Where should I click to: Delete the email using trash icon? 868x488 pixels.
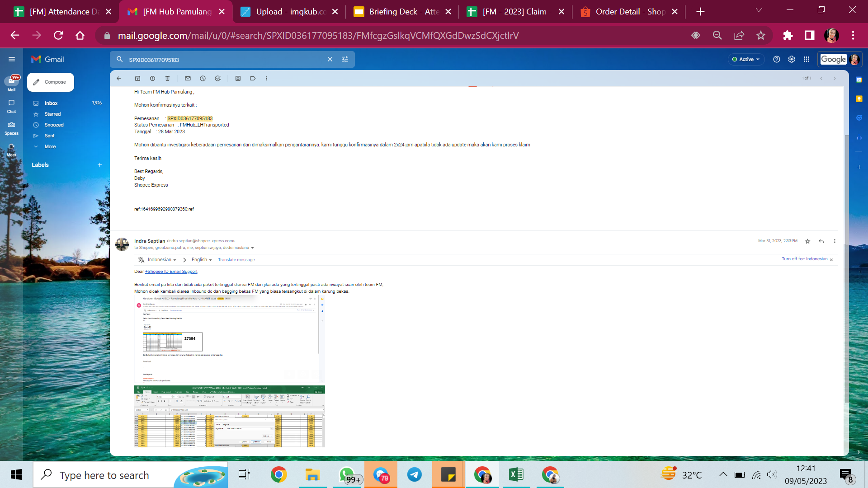pos(167,79)
